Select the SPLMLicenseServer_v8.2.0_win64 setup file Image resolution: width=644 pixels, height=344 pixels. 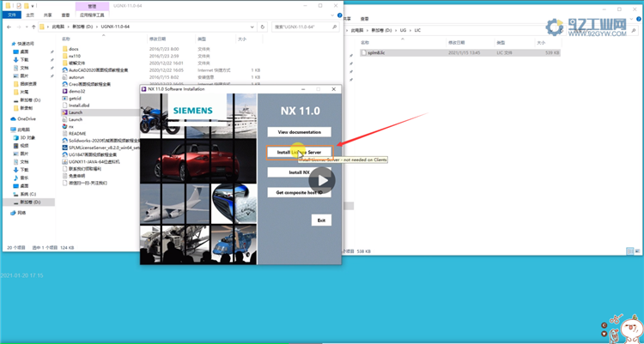point(100,148)
